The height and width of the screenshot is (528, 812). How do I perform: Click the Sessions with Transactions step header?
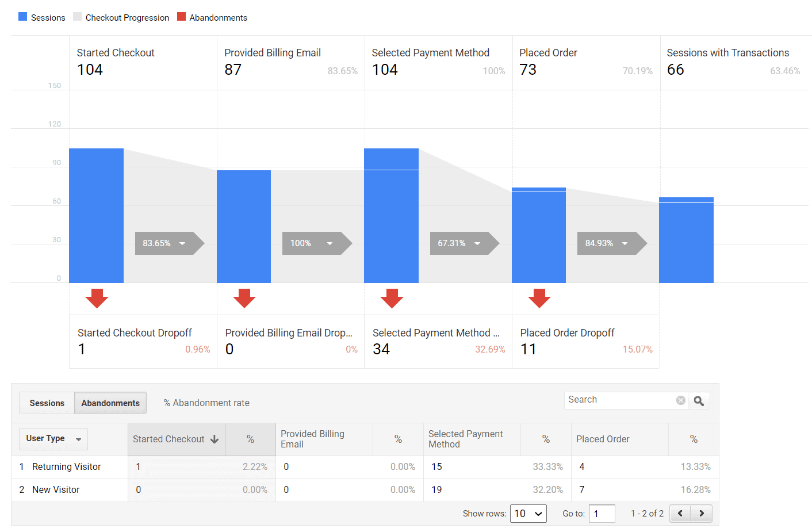734,63
